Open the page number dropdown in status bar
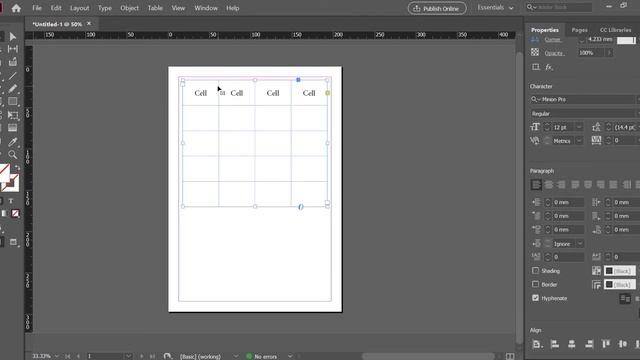Viewport: 640px width, 360px height. coord(128,356)
